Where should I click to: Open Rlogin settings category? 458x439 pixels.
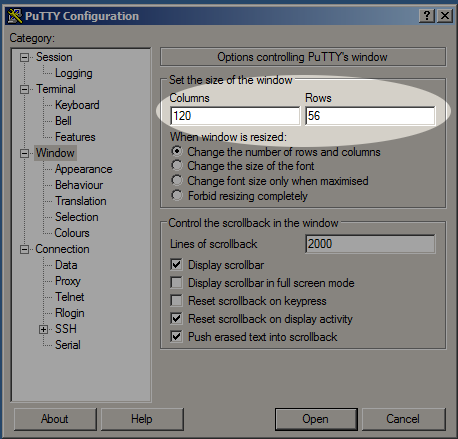pyautogui.click(x=70, y=313)
